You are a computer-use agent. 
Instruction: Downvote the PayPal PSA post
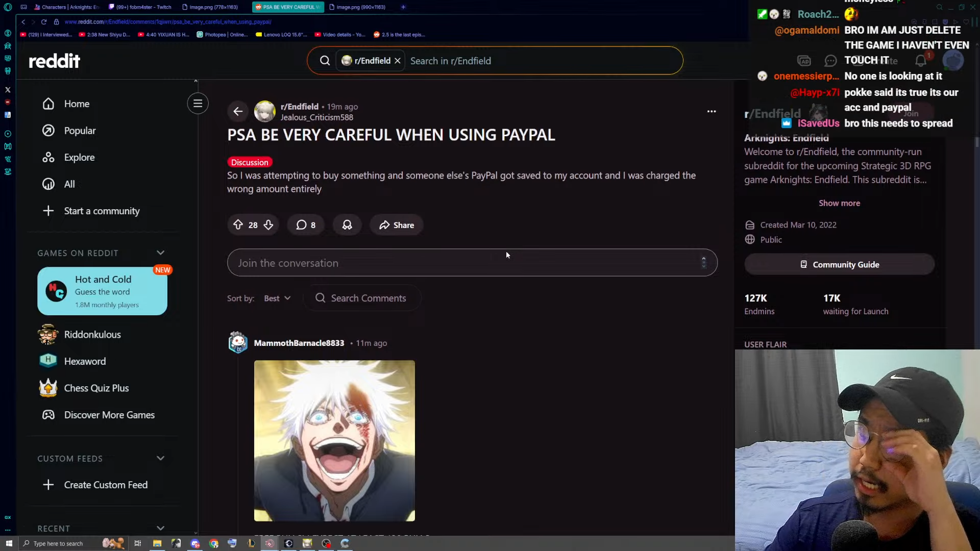pyautogui.click(x=268, y=225)
